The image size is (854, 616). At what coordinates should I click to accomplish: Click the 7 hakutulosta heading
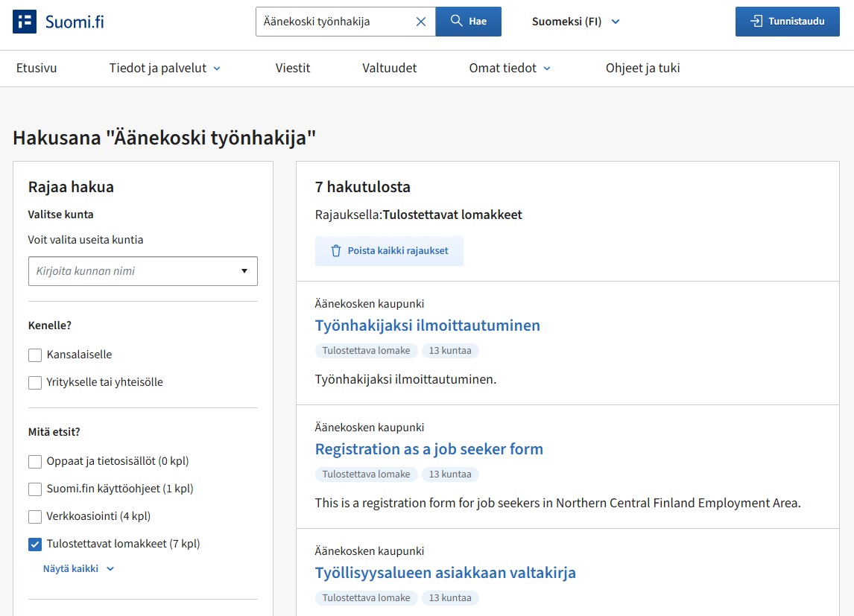tap(363, 187)
